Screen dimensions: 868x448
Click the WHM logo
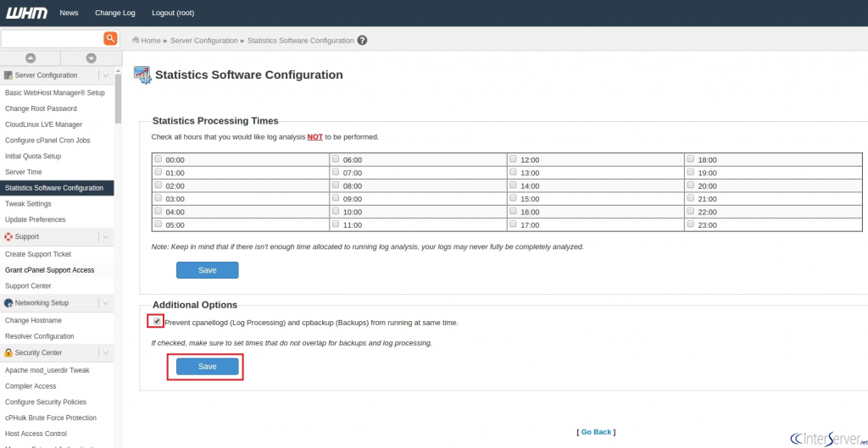[x=26, y=13]
